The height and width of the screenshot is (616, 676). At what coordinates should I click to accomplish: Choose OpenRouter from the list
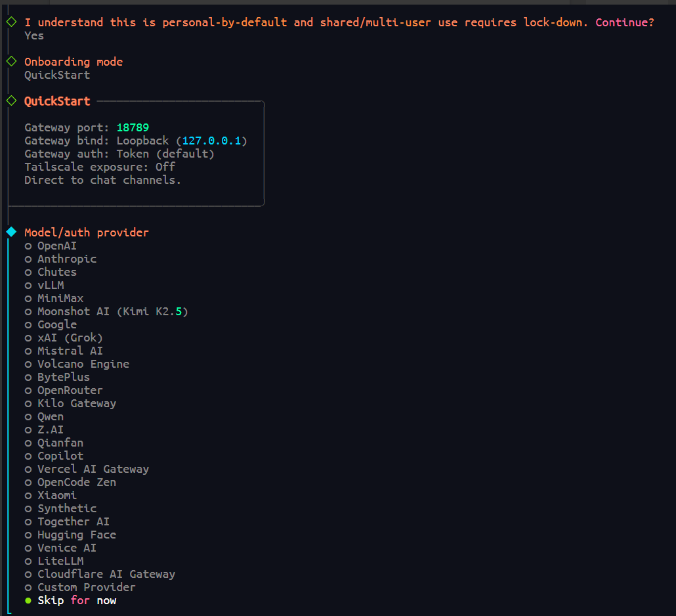pyautogui.click(x=64, y=390)
